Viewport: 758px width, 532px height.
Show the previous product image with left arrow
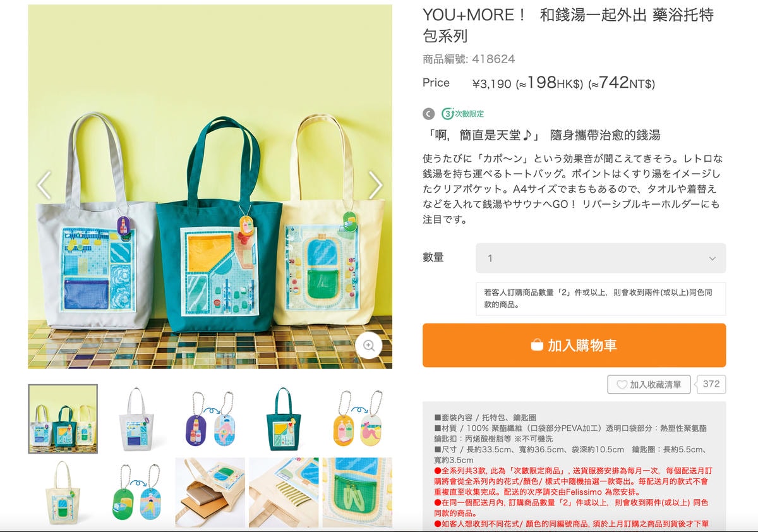[x=44, y=185]
